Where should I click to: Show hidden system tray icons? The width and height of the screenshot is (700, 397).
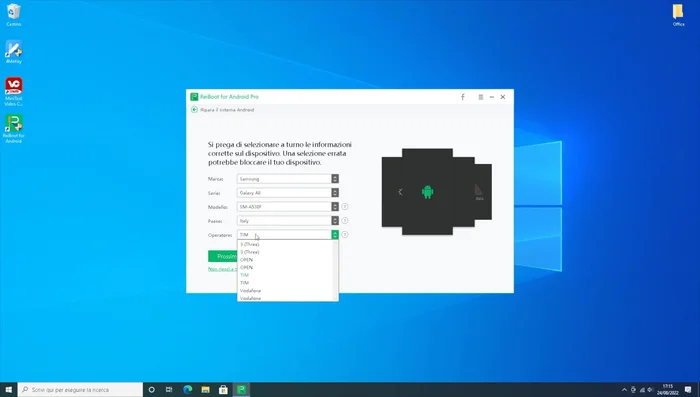click(624, 390)
